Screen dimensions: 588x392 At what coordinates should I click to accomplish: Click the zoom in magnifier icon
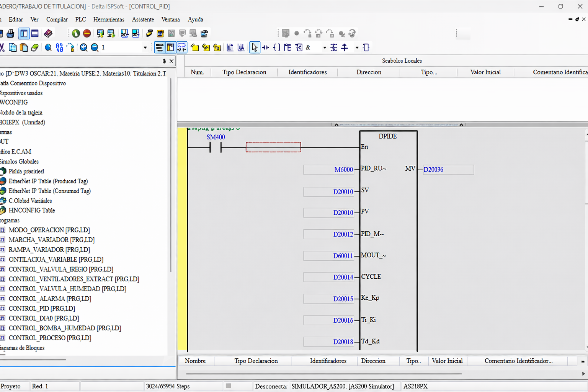[x=83, y=47]
